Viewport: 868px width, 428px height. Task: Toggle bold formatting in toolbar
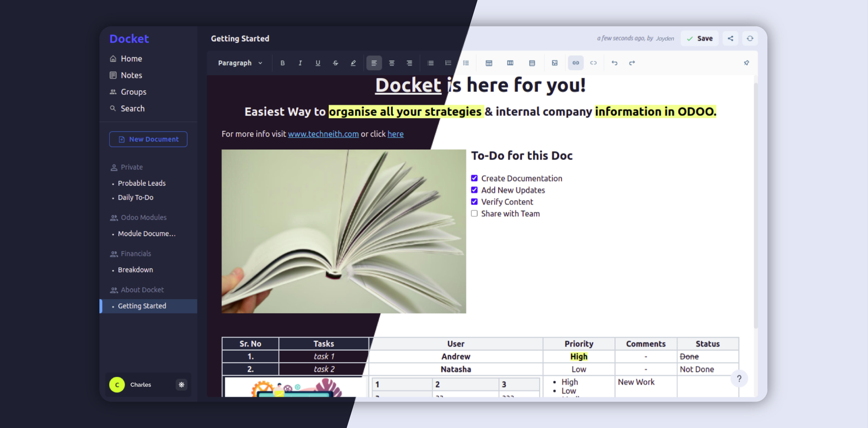(282, 63)
